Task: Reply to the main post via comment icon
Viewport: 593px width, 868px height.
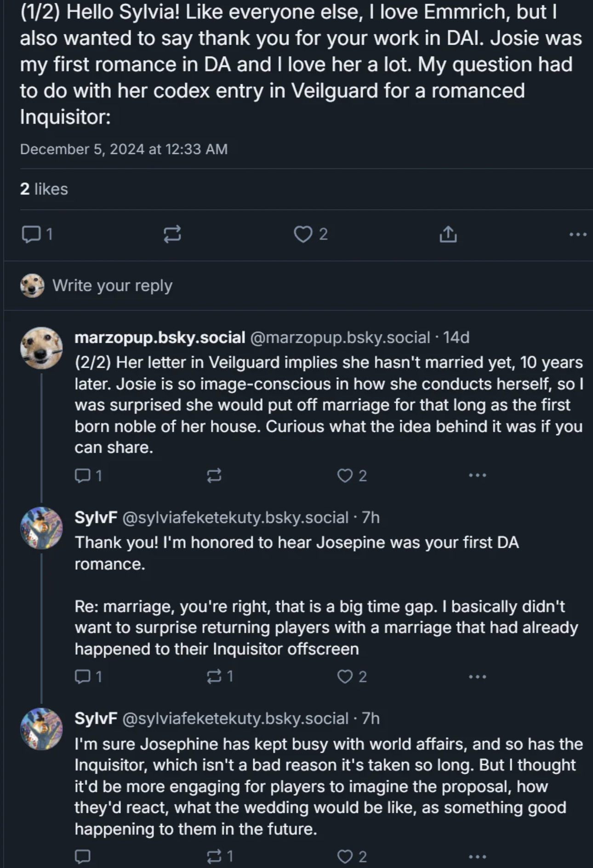Action: (x=31, y=234)
